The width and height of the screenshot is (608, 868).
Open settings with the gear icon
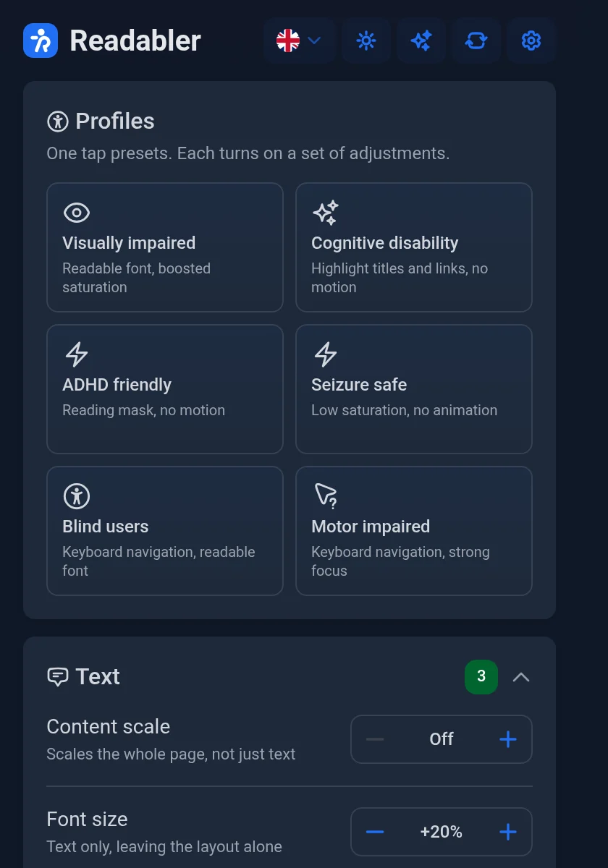point(531,41)
